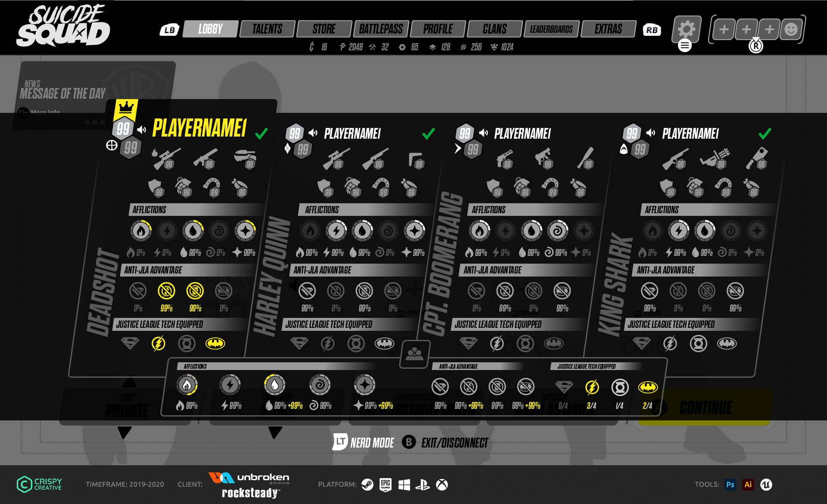Click the RB bumper button icon
The width and height of the screenshot is (827, 504).
coord(652,30)
